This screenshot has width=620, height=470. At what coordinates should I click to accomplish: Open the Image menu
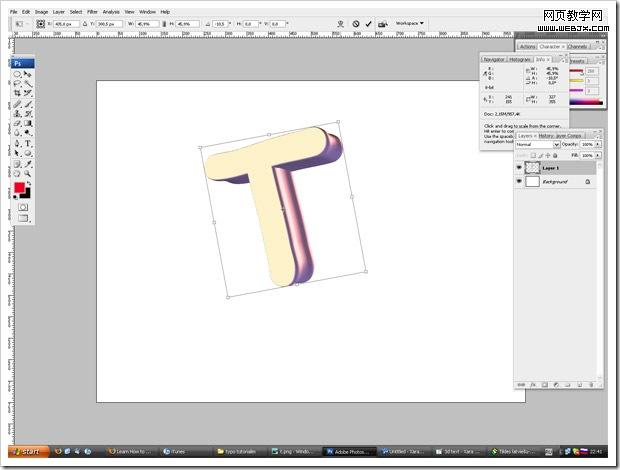click(x=41, y=12)
